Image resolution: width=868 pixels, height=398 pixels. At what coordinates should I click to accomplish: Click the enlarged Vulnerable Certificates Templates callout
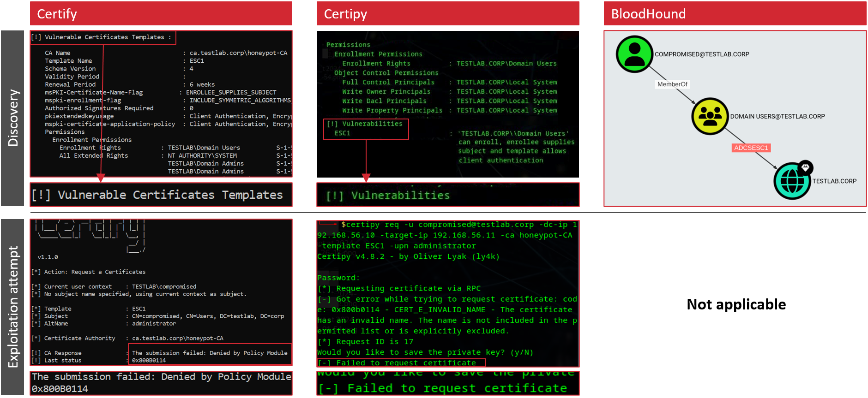point(161,195)
